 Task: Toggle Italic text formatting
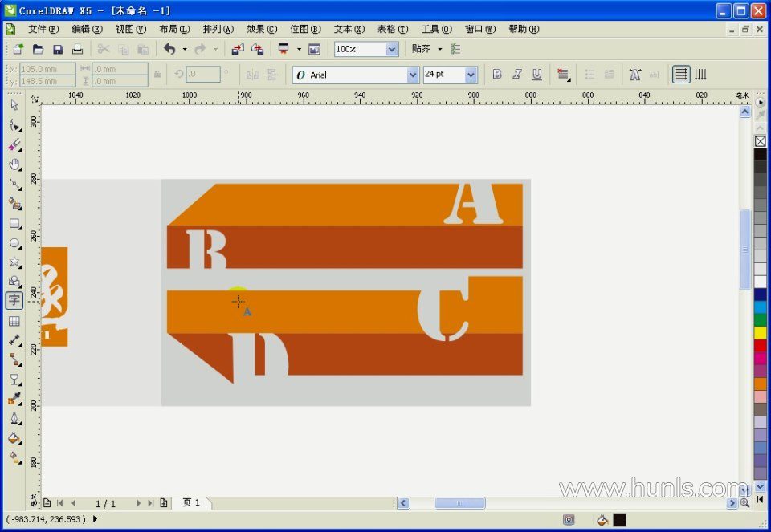coord(517,75)
